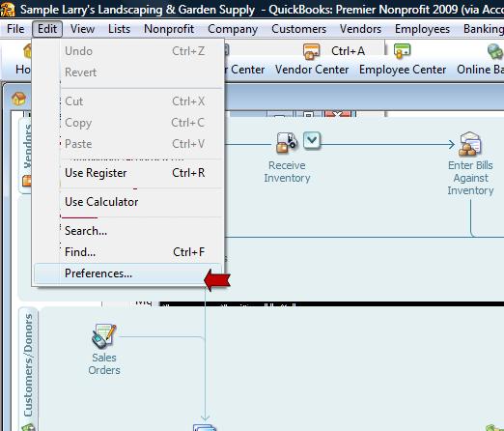Image resolution: width=504 pixels, height=431 pixels.
Task: Select Find... in the Edit menu
Action: [127, 252]
